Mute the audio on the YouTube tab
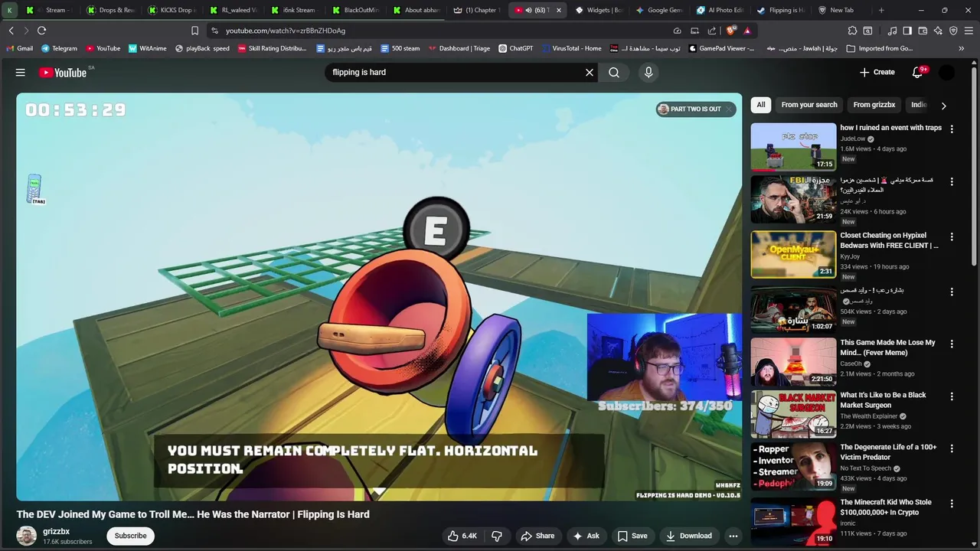Screen dimensions: 980x551 point(528,10)
